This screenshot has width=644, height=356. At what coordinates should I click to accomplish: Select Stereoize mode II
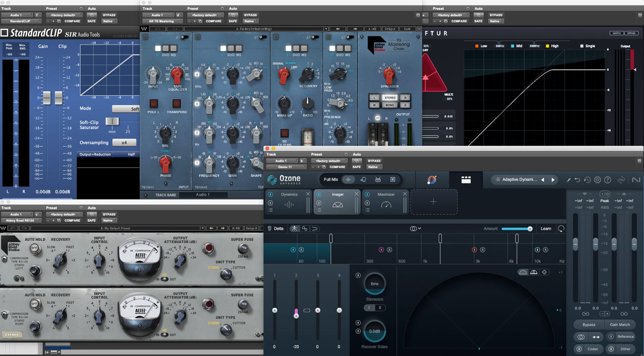[x=380, y=308]
